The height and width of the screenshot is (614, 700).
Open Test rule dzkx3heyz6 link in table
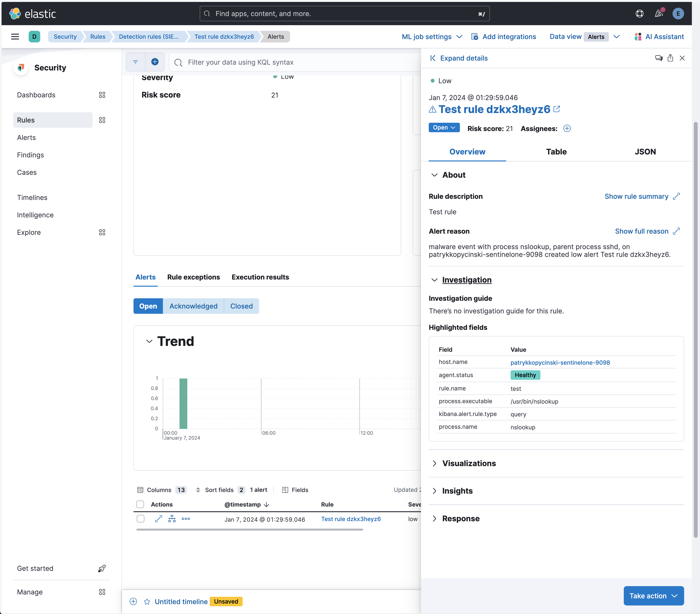tap(351, 519)
